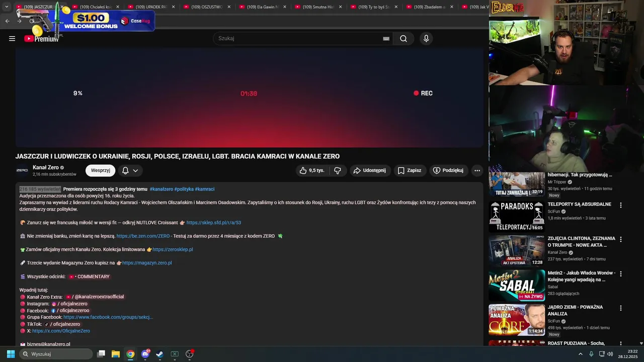Viewport: 644px width, 362px height.
Task: Open the Windows Start menu
Action: (11, 354)
